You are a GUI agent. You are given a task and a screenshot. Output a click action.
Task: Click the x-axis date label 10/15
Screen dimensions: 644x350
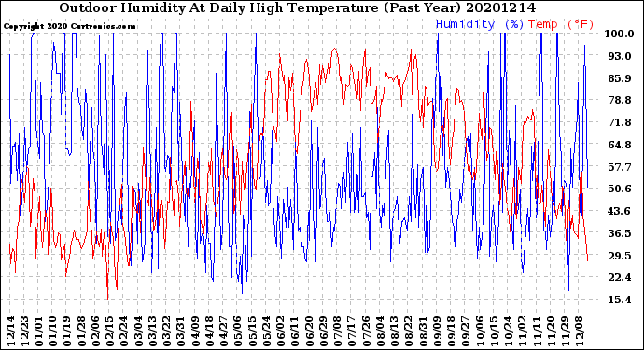coord(494,331)
